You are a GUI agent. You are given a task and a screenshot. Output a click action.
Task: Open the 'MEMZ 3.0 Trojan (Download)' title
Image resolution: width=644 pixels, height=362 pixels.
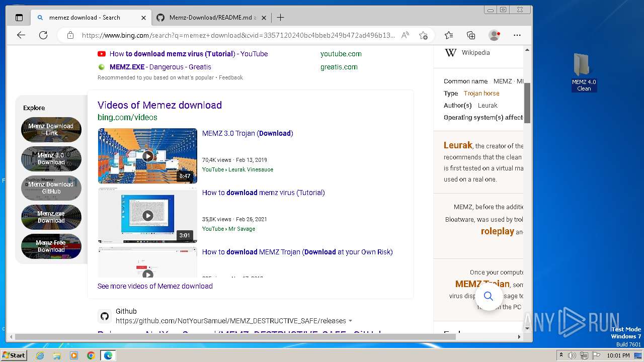pos(248,133)
